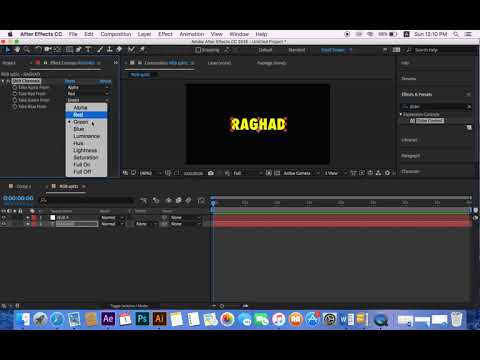Open the Active Camera dropdown

pyautogui.click(x=301, y=173)
